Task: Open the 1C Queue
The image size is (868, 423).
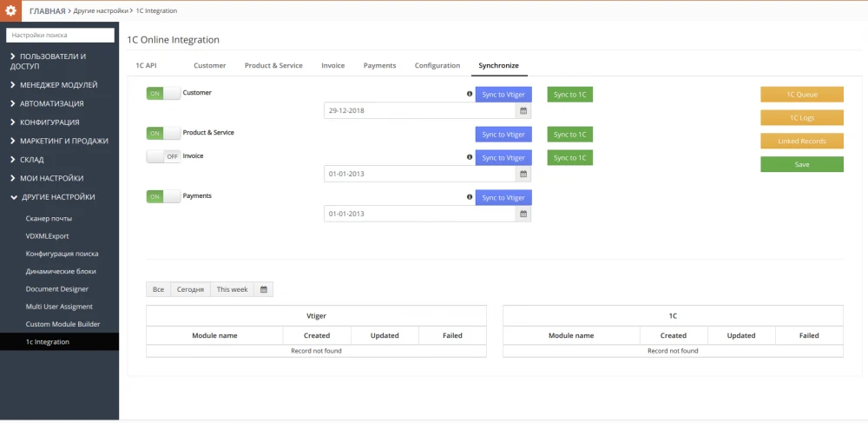Action: click(x=802, y=95)
